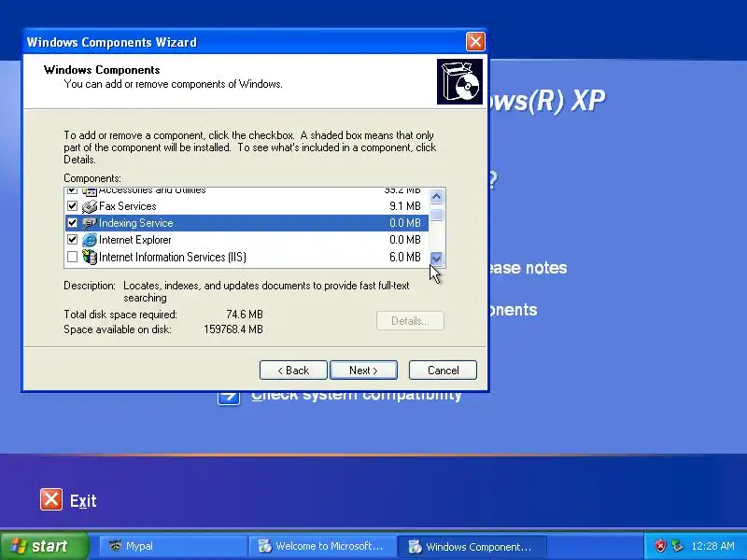Click the 9.1 MB size value
This screenshot has width=747, height=560.
tap(405, 206)
